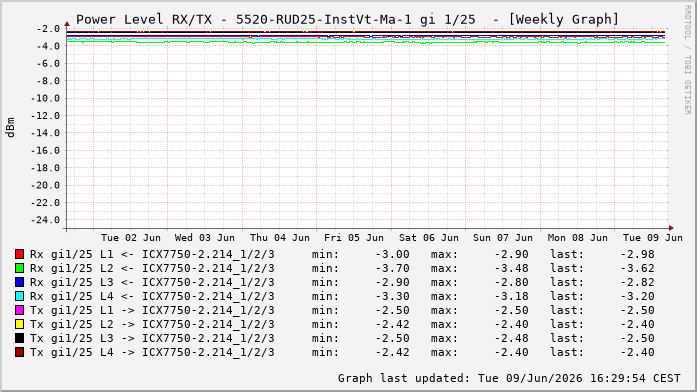The width and height of the screenshot is (697, 392).
Task: Click the Rx L1 min value -3.00
Action: (x=393, y=255)
